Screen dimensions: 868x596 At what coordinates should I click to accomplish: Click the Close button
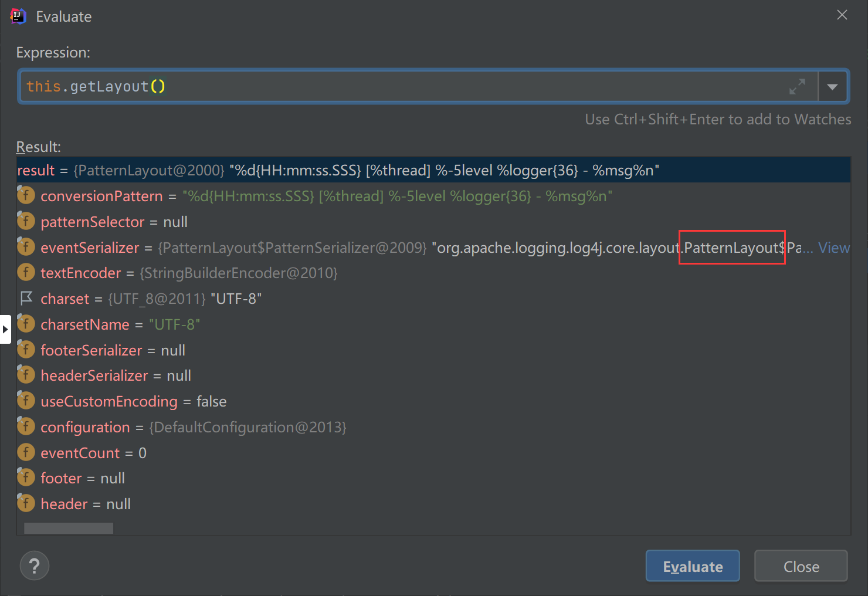pos(801,566)
